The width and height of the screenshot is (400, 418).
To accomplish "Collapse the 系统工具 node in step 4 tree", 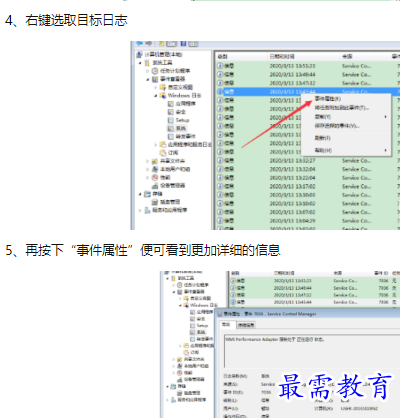I will point(140,63).
